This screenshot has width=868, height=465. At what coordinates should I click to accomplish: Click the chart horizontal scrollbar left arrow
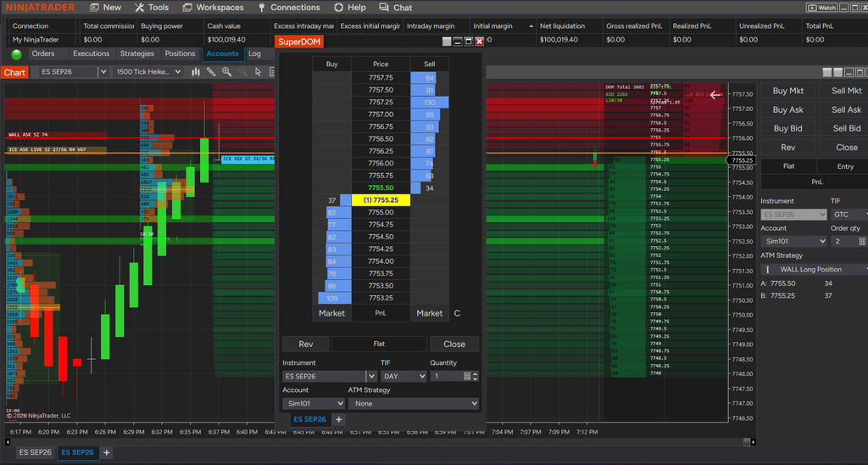tap(7, 442)
